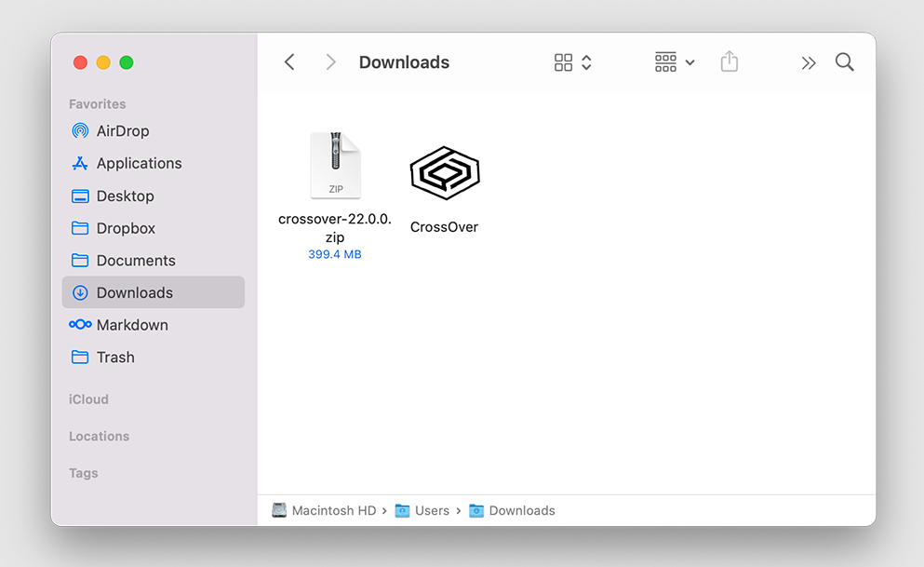Open Desktop in the sidebar

(x=154, y=196)
